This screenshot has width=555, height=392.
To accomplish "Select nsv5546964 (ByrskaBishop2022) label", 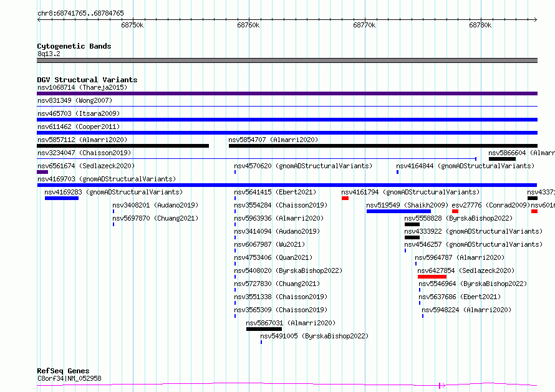I will point(473,284).
